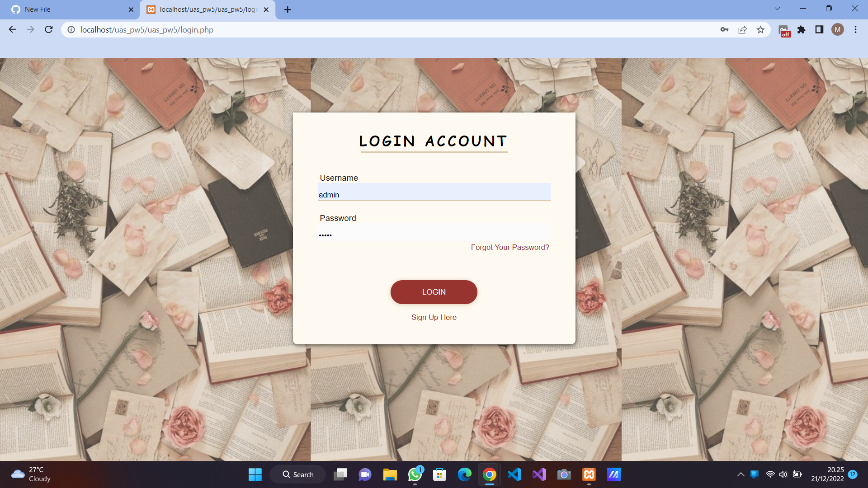The width and height of the screenshot is (868, 488).
Task: Reload the login page
Action: click(49, 30)
